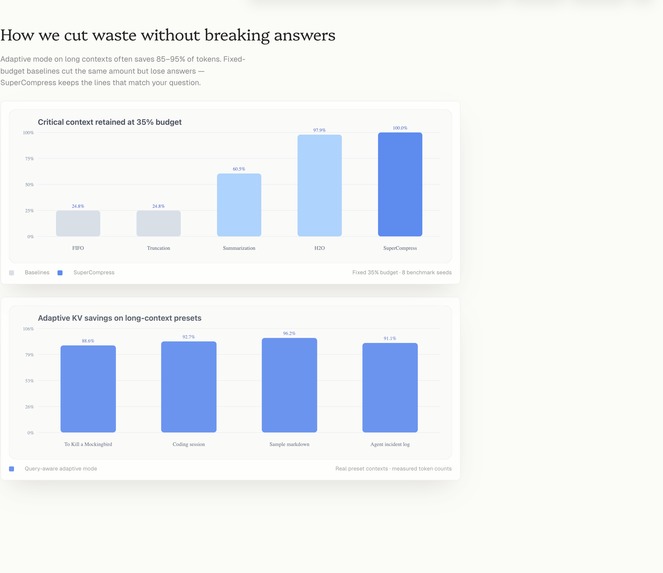
Task: Click the 'How we cut waste' heading
Action: click(x=168, y=36)
